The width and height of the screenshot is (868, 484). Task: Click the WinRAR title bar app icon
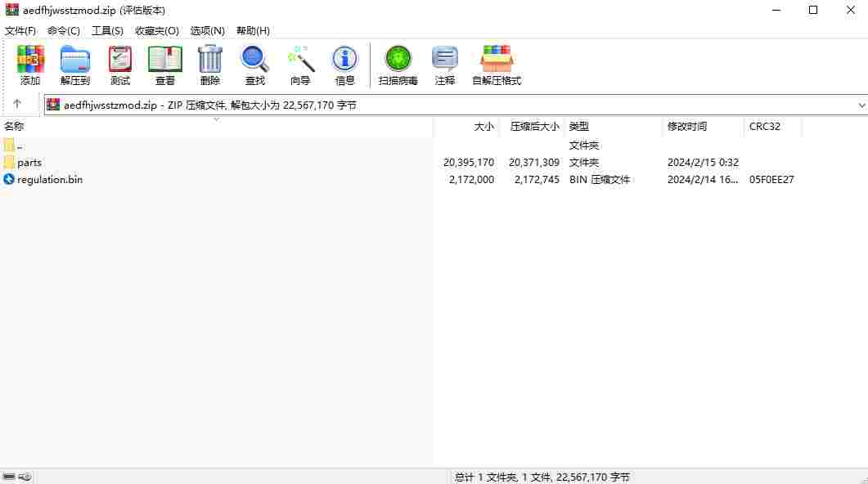click(11, 10)
